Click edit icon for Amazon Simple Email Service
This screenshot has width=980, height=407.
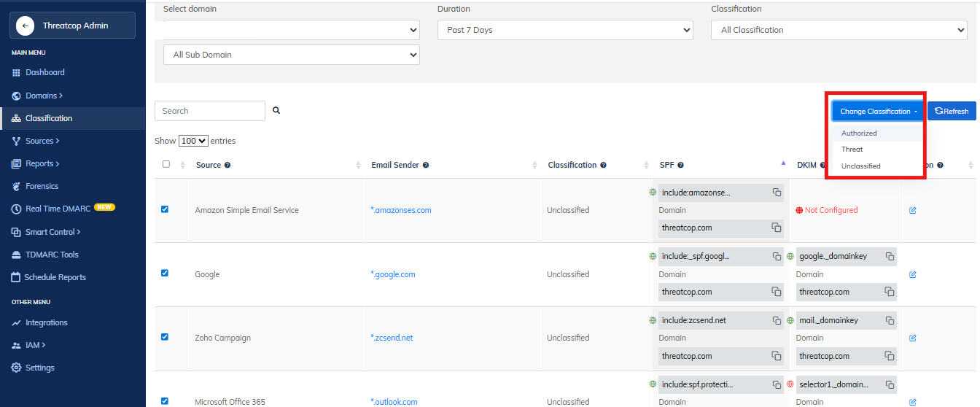(913, 211)
